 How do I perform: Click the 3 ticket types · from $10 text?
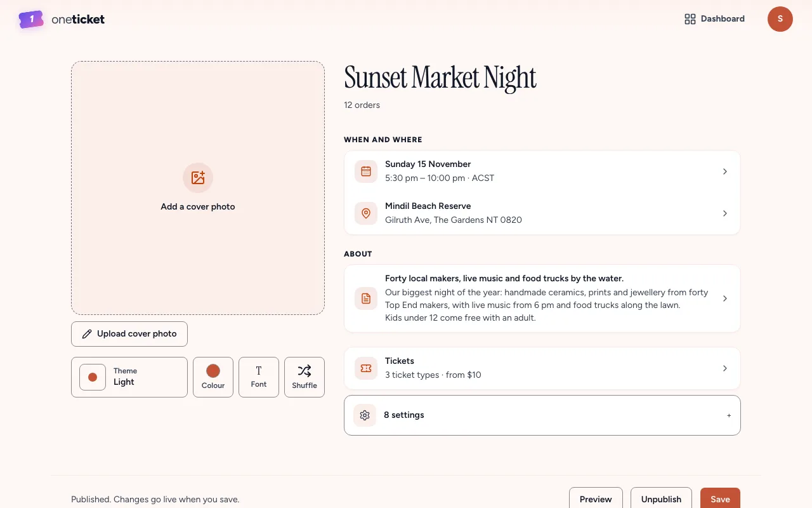click(433, 375)
